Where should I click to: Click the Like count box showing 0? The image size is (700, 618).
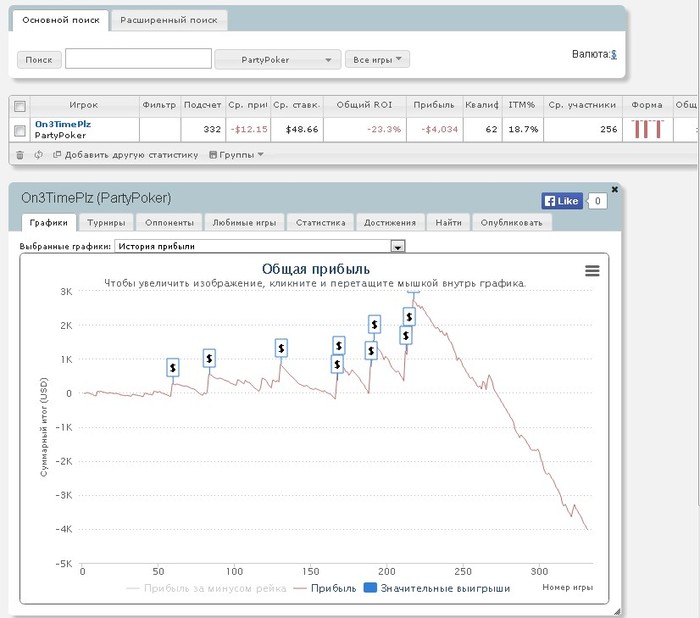(597, 201)
